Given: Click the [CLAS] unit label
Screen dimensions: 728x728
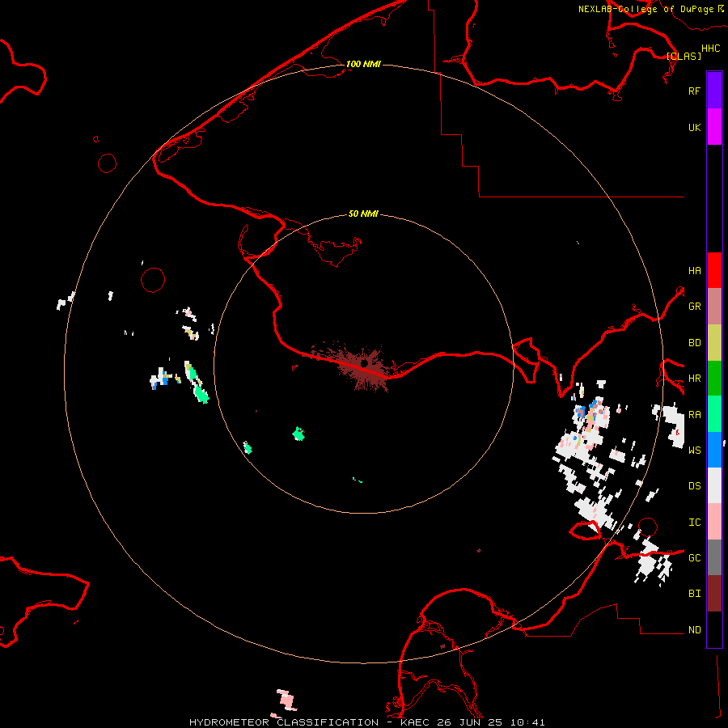Looking at the screenshot, I should coord(684,56).
